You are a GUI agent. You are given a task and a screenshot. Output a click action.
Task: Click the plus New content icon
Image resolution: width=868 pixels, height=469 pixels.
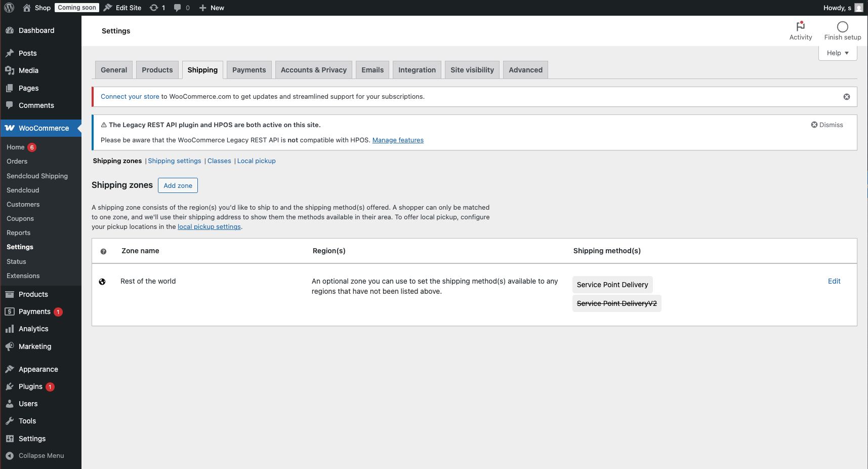202,8
